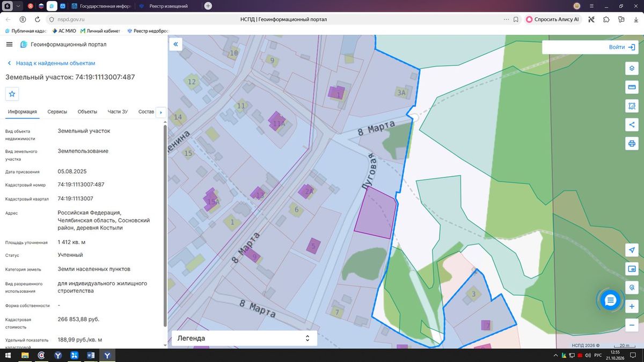This screenshot has height=362, width=644.
Task: Activate the ruler measurement tool
Action: (632, 87)
